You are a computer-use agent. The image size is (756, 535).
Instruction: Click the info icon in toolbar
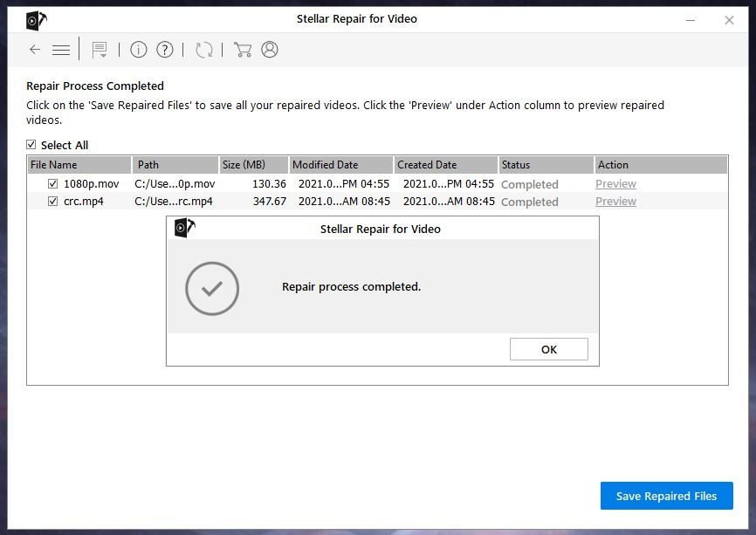click(x=138, y=50)
